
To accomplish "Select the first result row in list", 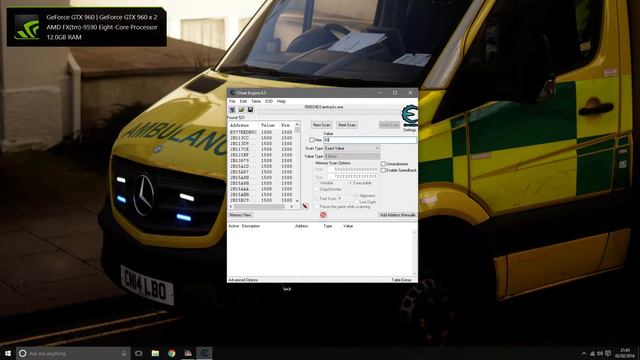I will [261, 132].
